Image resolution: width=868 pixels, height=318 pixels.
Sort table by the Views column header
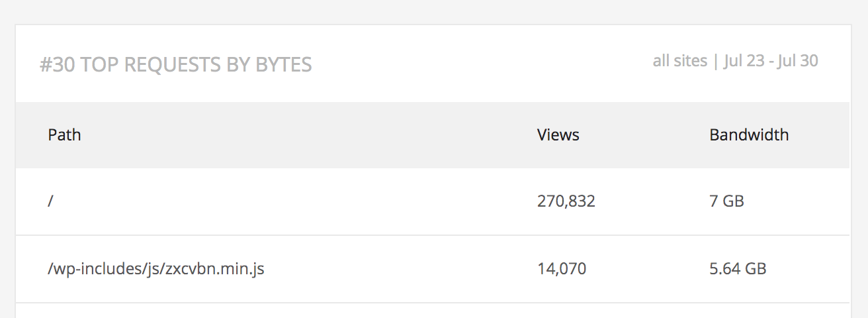(558, 135)
